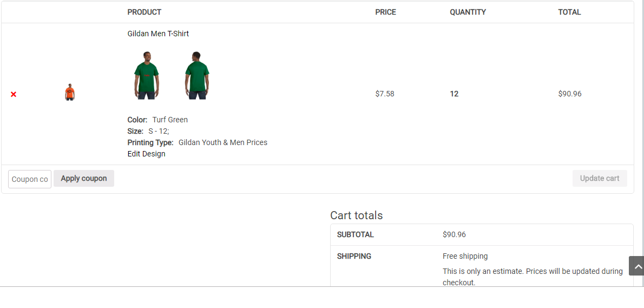This screenshot has height=308, width=644.
Task: View the back green T-shirt preview image
Action: click(197, 76)
